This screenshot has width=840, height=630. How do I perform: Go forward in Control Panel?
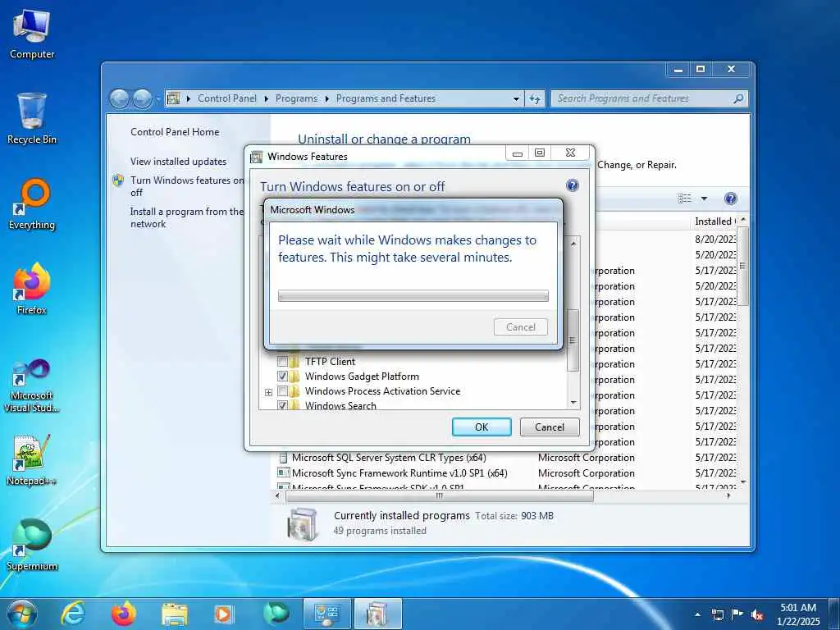point(142,98)
